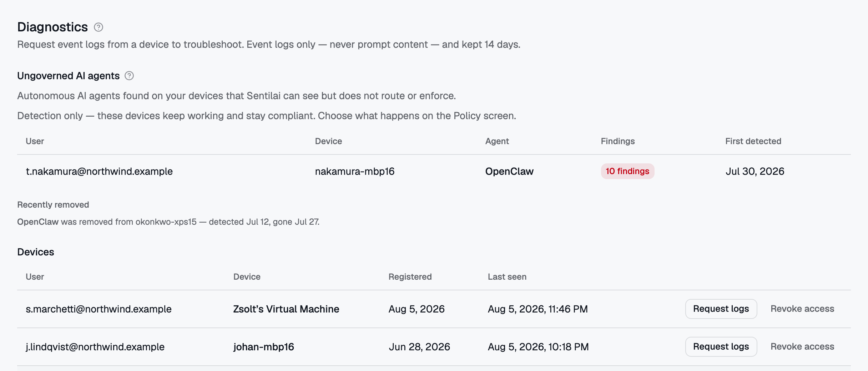Revoke access for johan-mbp16
Image resolution: width=868 pixels, height=371 pixels.
802,347
